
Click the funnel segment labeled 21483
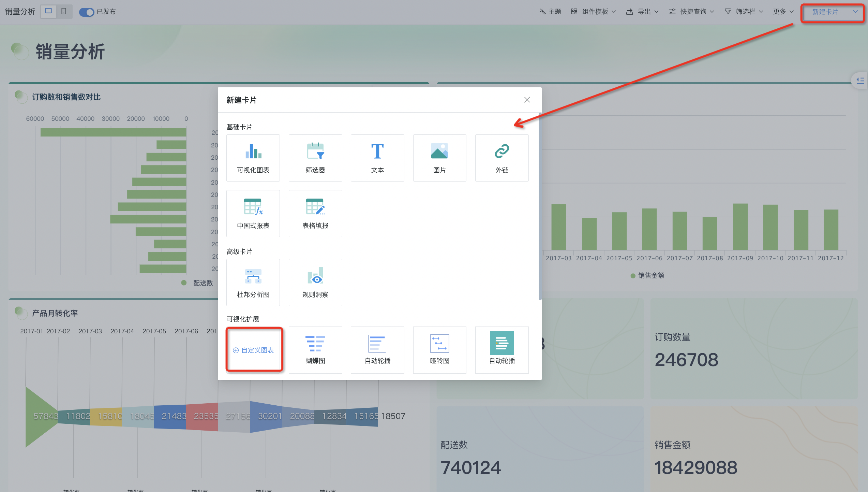(170, 416)
